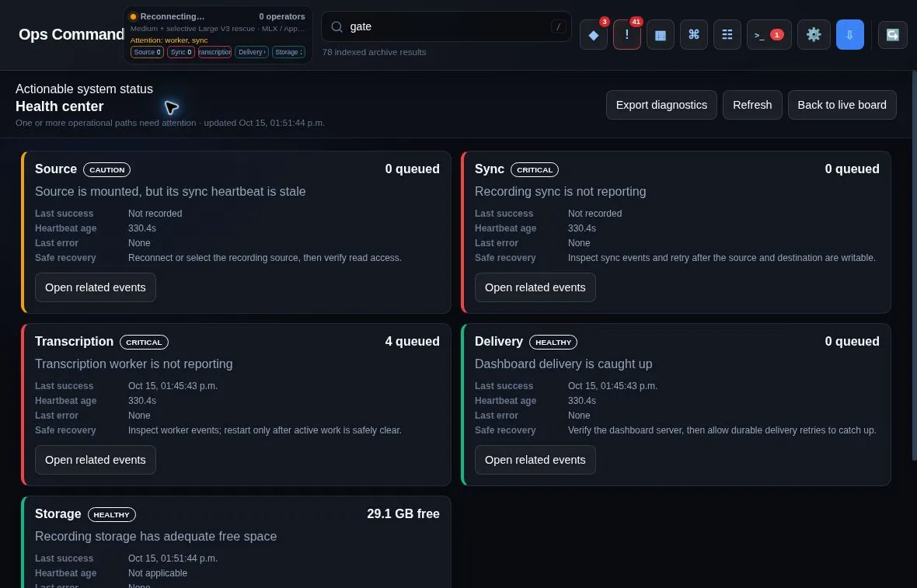Viewport: 917px width, 588px height.
Task: Click 'Source is mounted, but its sync heartbeat is stale'
Action: (x=170, y=191)
